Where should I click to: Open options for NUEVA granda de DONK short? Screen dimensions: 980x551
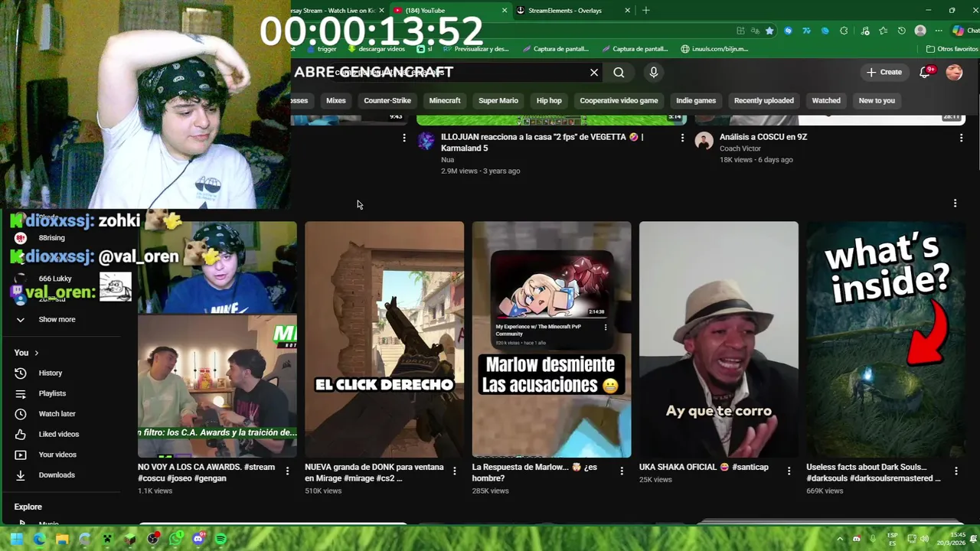click(x=454, y=471)
